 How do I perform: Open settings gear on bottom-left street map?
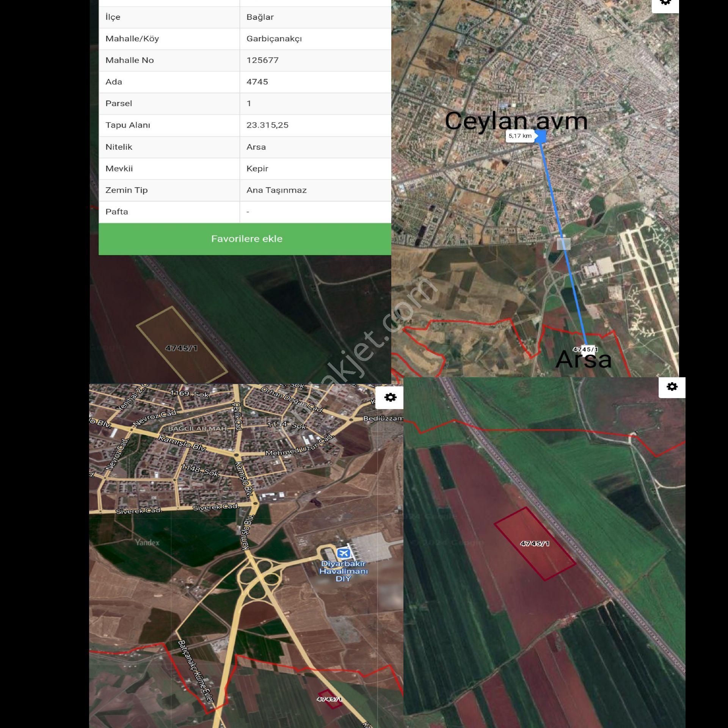coord(390,397)
